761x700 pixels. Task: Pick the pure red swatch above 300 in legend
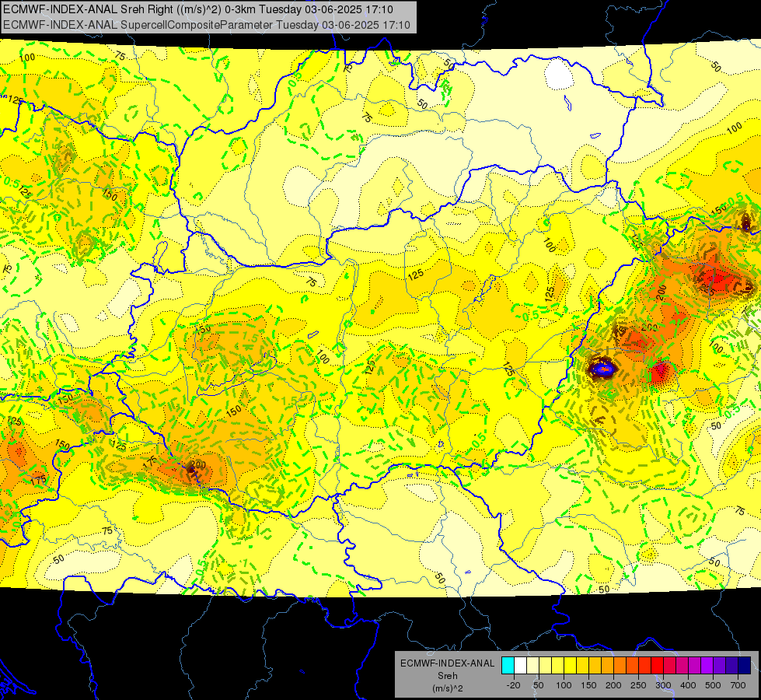pos(657,665)
